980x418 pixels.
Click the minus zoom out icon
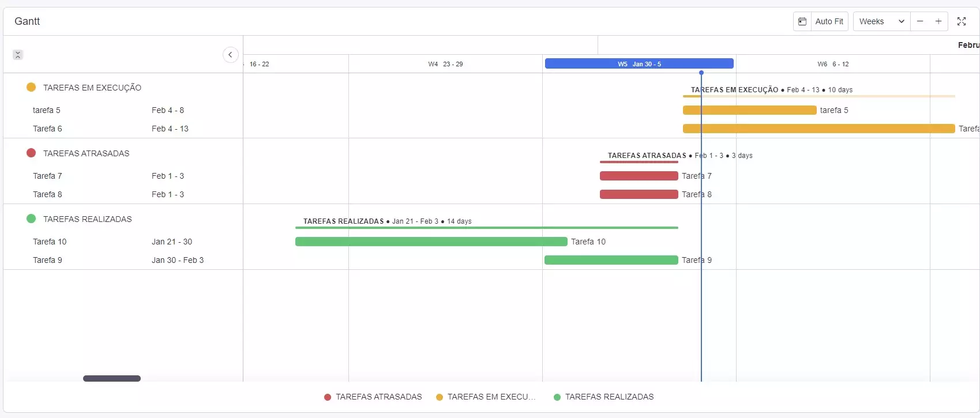(920, 21)
